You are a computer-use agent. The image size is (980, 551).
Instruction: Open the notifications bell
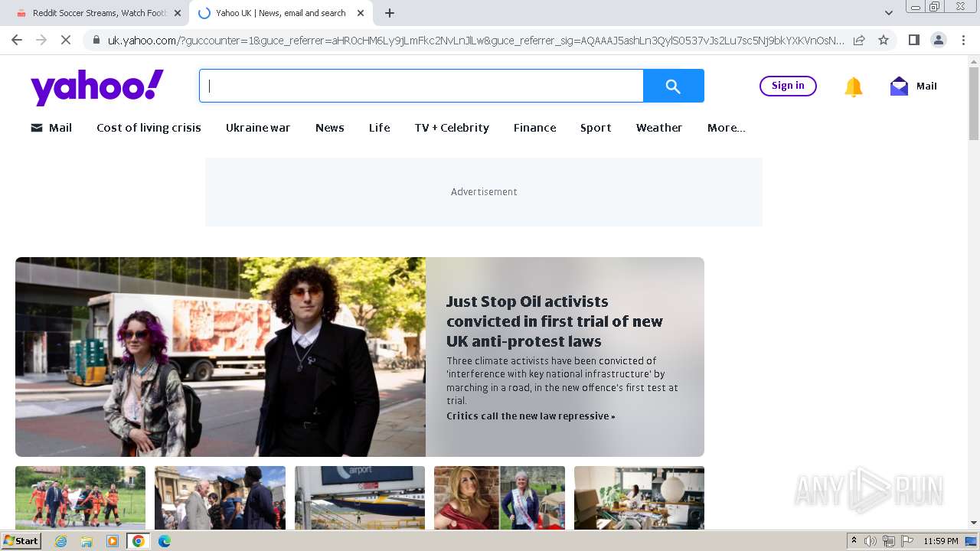(x=853, y=86)
